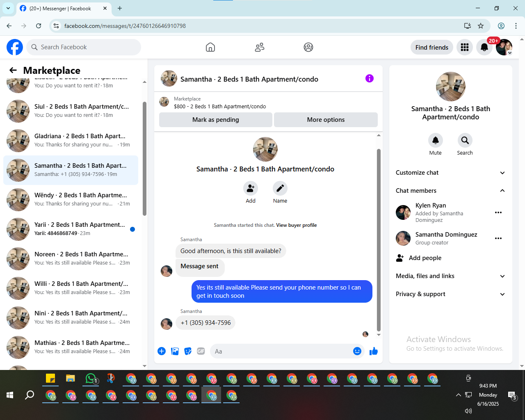This screenshot has width=525, height=420.
Task: Follow the View buyer profile link
Action: pyautogui.click(x=297, y=225)
